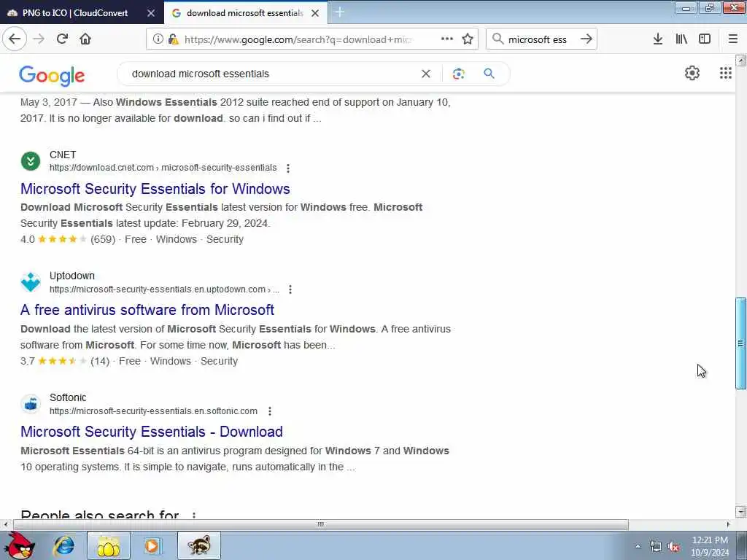Click the vertical scrollbar thumb
This screenshot has width=747, height=560.
741,343
